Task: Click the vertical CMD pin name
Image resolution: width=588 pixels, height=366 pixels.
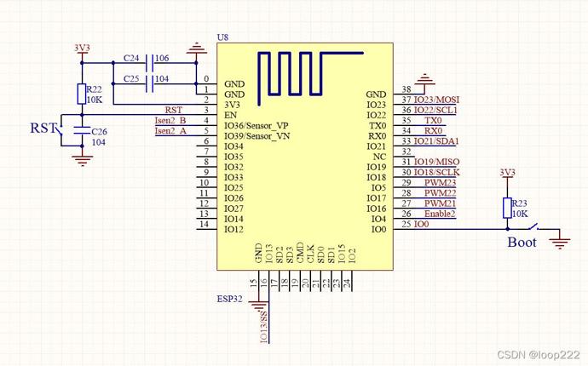Action: (x=300, y=253)
